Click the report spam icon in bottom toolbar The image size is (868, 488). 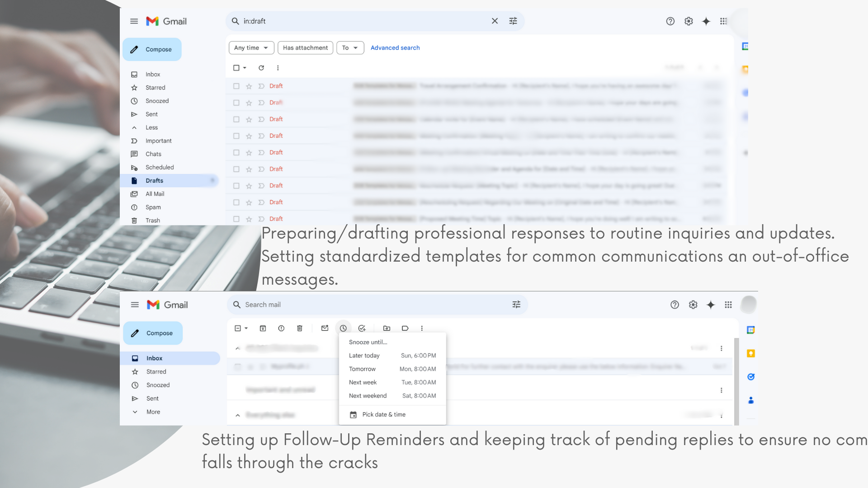281,328
